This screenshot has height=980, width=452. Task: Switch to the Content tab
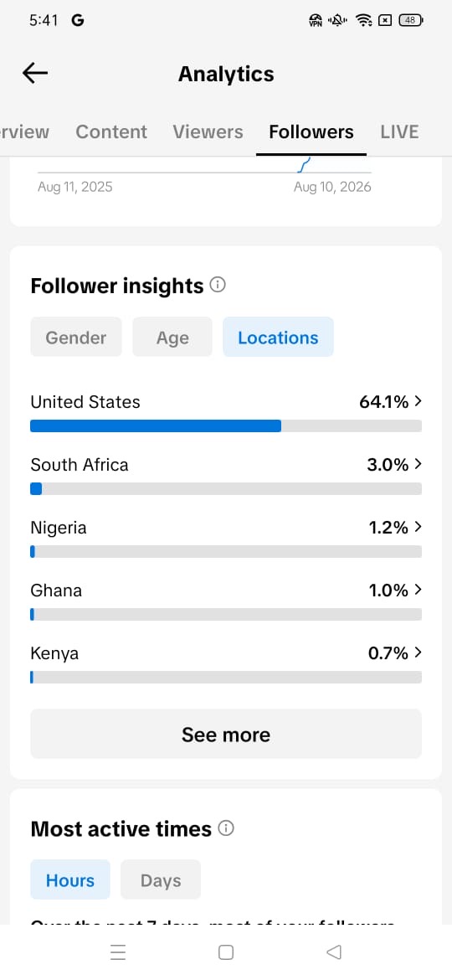click(x=111, y=132)
